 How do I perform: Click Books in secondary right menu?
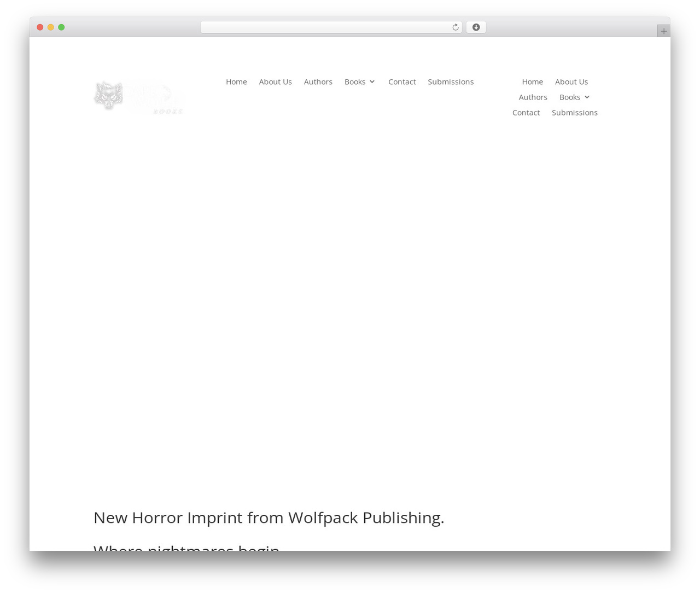(570, 97)
